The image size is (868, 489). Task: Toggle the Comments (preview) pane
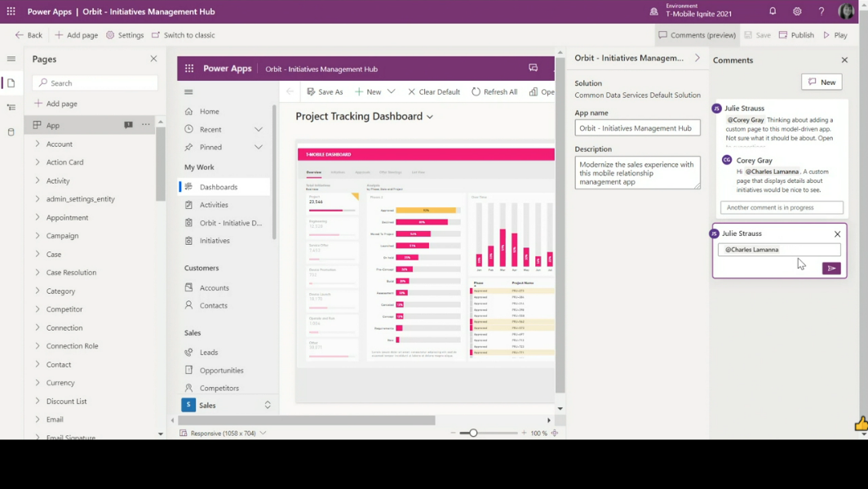click(x=697, y=35)
